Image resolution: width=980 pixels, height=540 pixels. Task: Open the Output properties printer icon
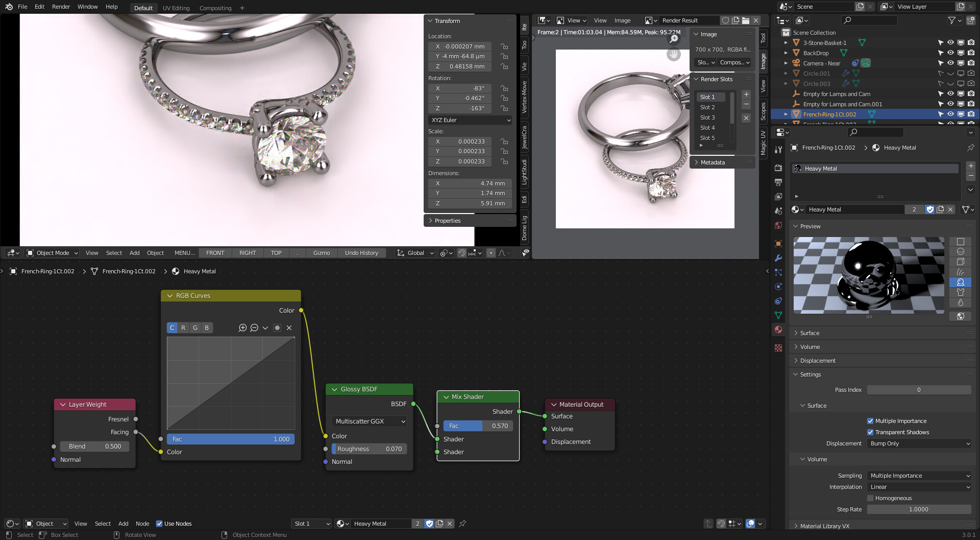coord(778,183)
